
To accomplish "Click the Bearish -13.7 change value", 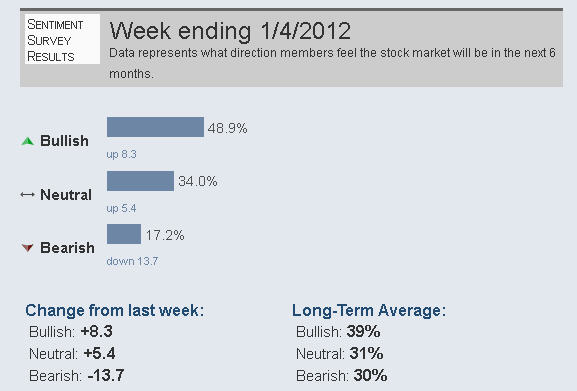I will point(106,376).
